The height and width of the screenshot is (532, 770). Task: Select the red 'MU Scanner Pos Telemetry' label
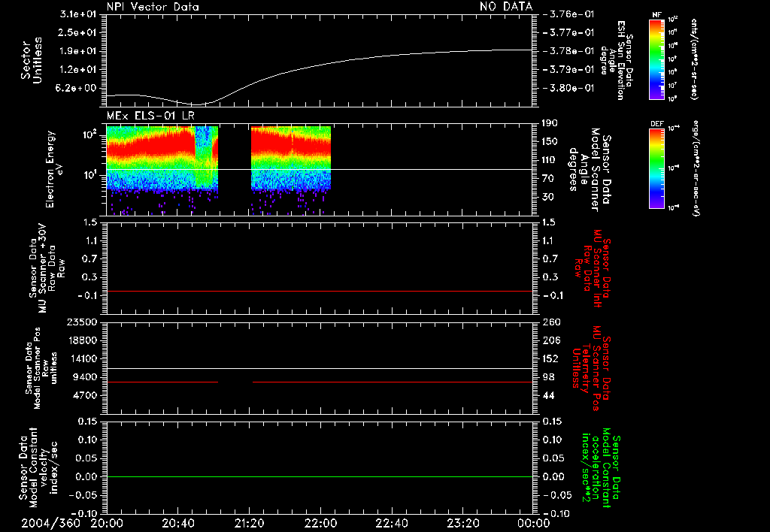(591, 368)
